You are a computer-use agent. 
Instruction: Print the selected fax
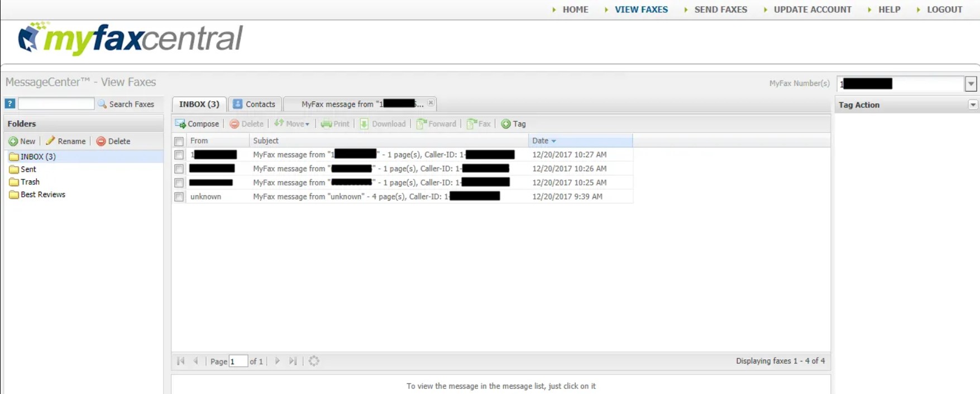point(335,124)
